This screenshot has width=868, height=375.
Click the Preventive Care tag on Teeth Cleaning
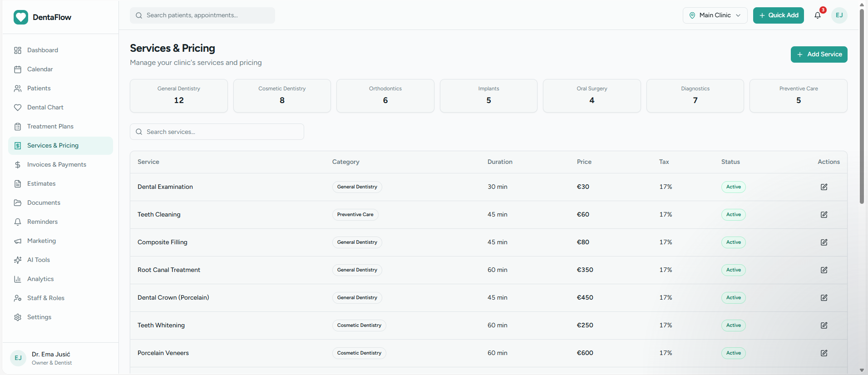click(x=355, y=215)
